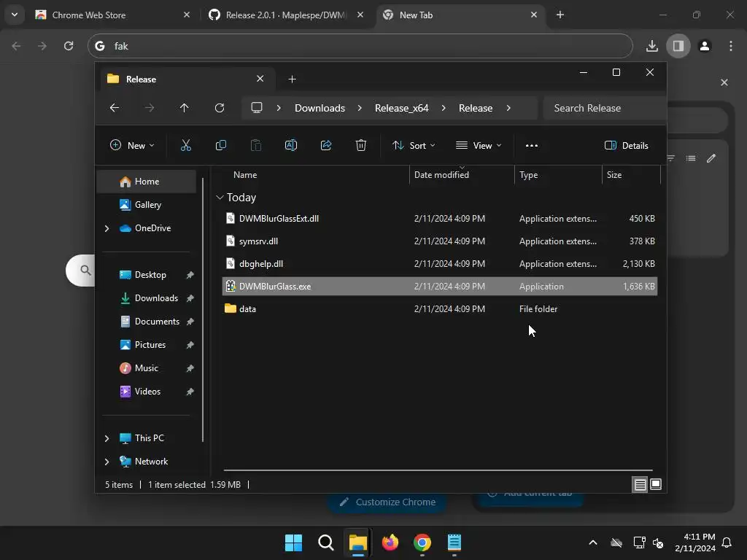Select the data folder
Viewport: 747px width, 560px height.
coord(439,309)
